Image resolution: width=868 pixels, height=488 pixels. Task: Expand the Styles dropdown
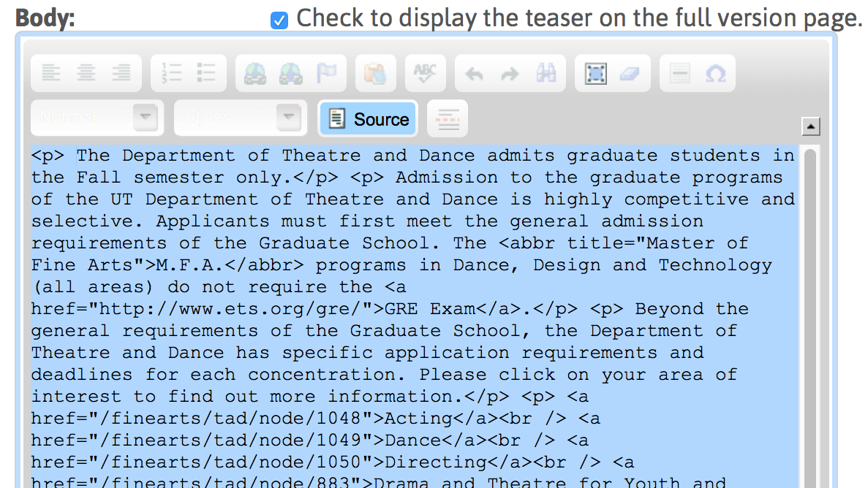241,118
